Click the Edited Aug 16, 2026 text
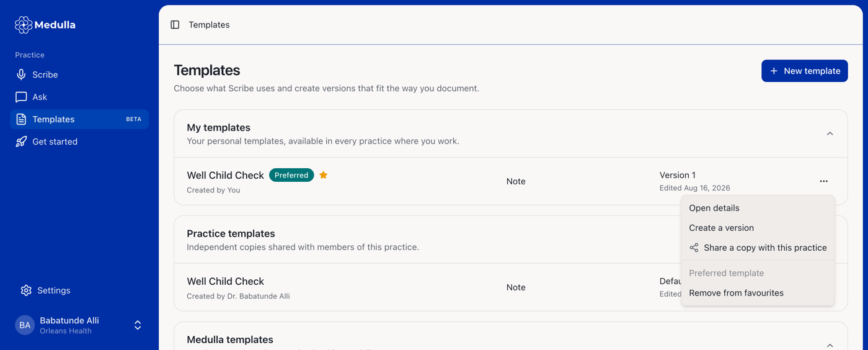Viewport: 868px width, 350px height. coord(695,188)
